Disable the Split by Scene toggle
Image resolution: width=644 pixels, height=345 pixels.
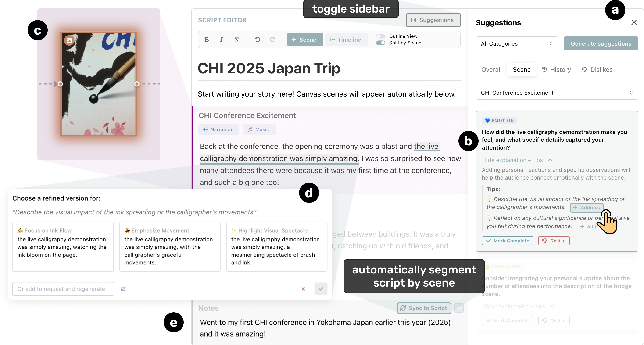[x=380, y=43]
